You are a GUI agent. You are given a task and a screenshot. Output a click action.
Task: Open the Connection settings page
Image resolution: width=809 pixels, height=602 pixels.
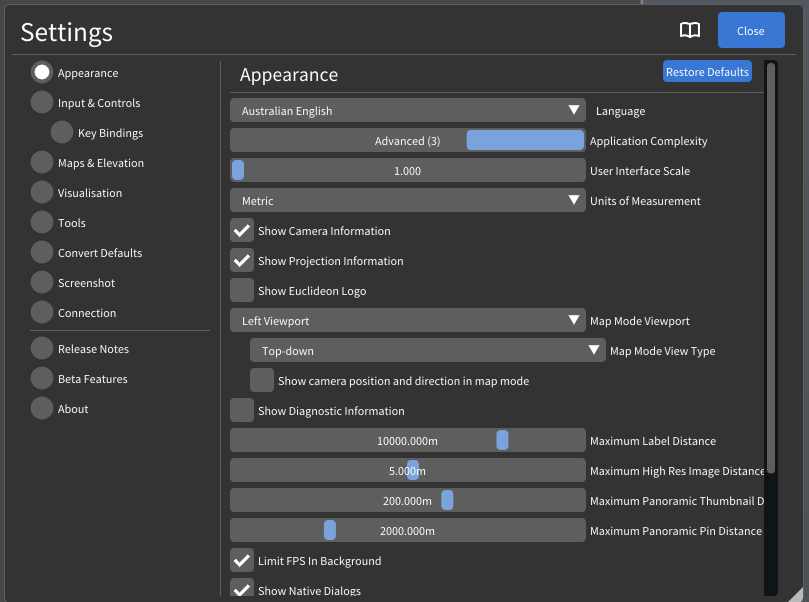click(74, 312)
